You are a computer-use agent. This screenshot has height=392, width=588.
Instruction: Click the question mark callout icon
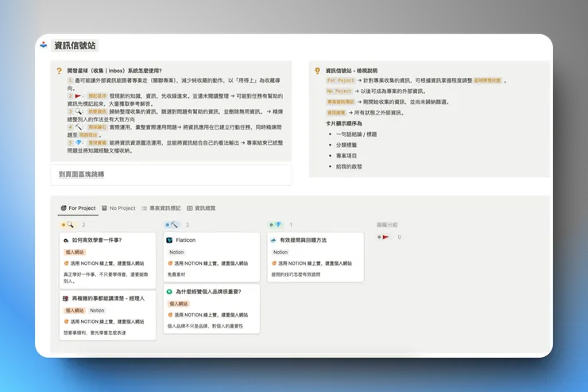(59, 71)
